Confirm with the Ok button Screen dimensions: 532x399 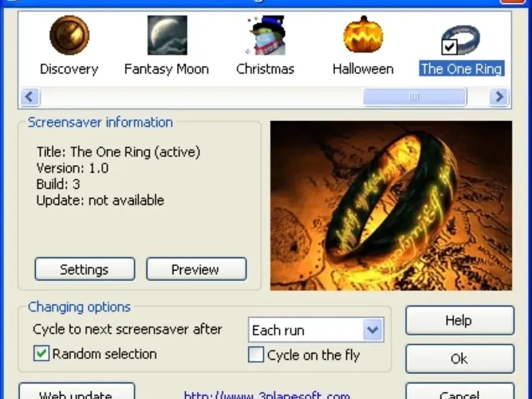460,358
